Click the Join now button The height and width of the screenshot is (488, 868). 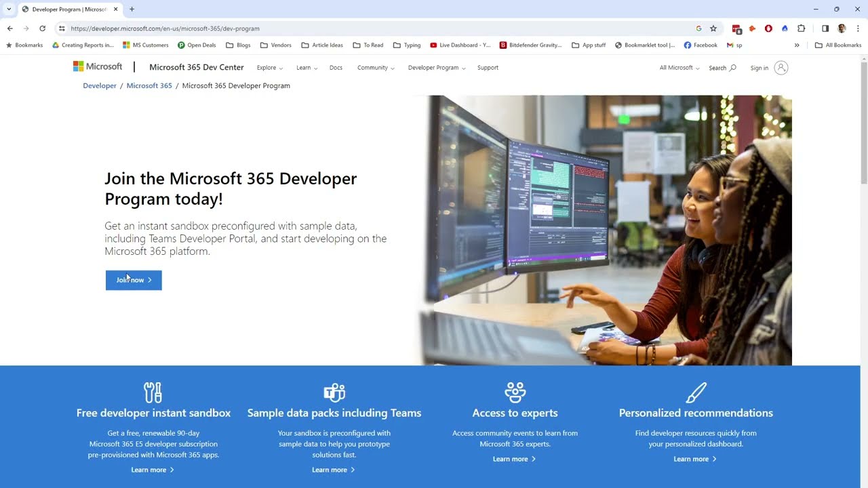click(134, 280)
